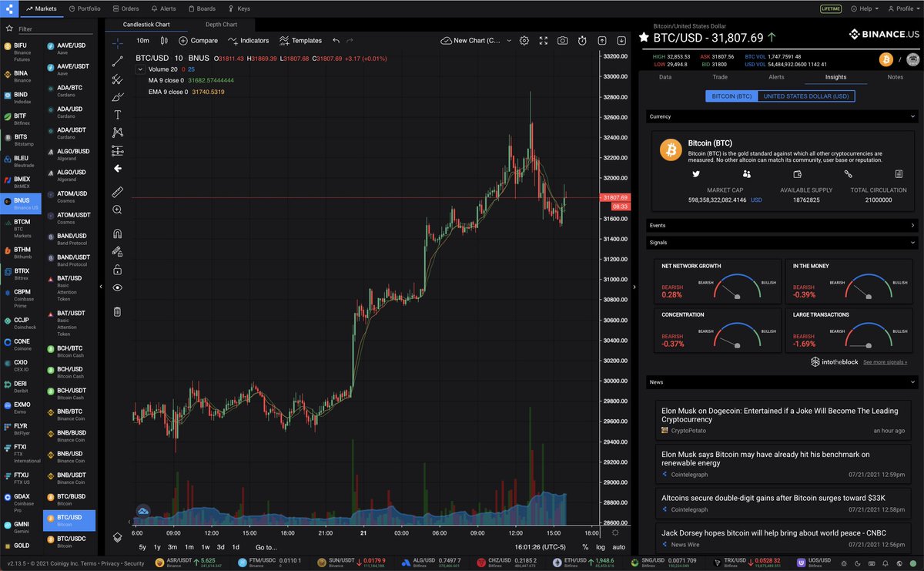Screen dimensions: 924x571
Task: Select the trend line drawing tool
Action: pos(117,59)
